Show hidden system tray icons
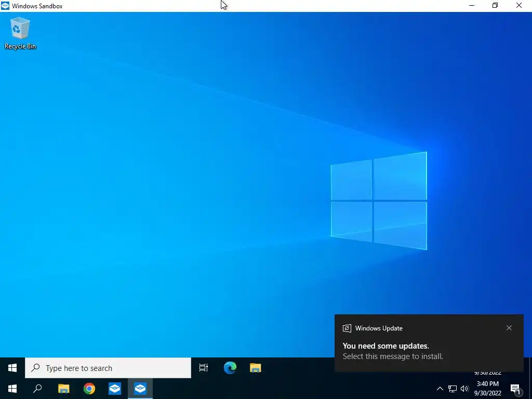 tap(440, 389)
